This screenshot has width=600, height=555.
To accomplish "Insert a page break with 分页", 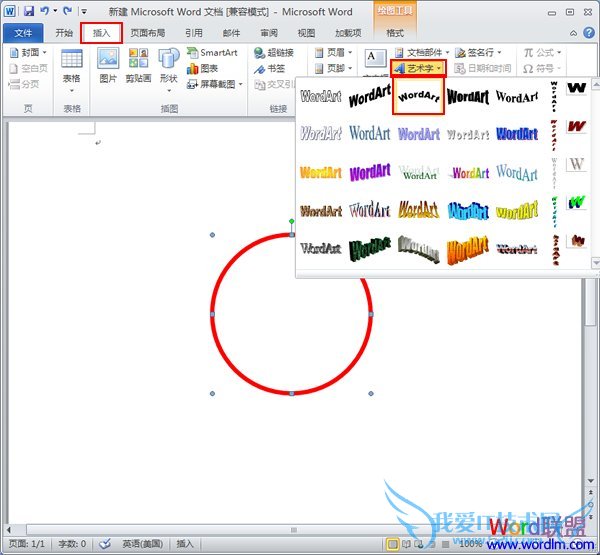I will [24, 84].
